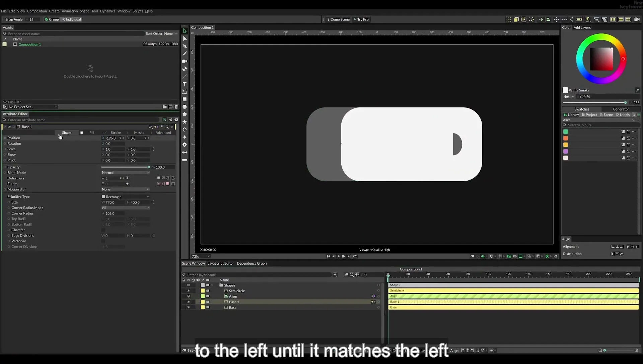This screenshot has height=364, width=643.
Task: Open the Animation menu
Action: (x=70, y=11)
